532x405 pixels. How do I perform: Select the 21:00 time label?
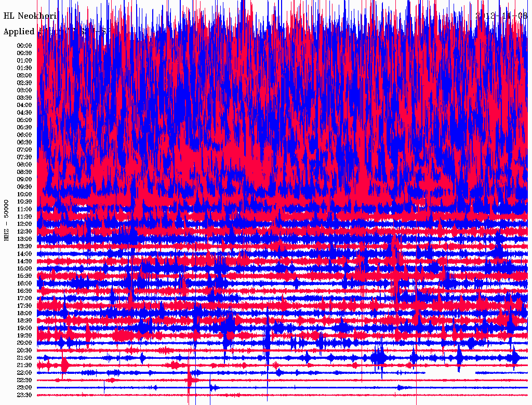[24, 358]
